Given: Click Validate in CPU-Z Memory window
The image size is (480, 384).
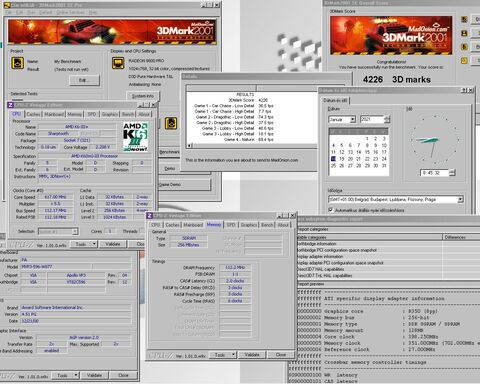Looking at the screenshot, I should (252, 355).
